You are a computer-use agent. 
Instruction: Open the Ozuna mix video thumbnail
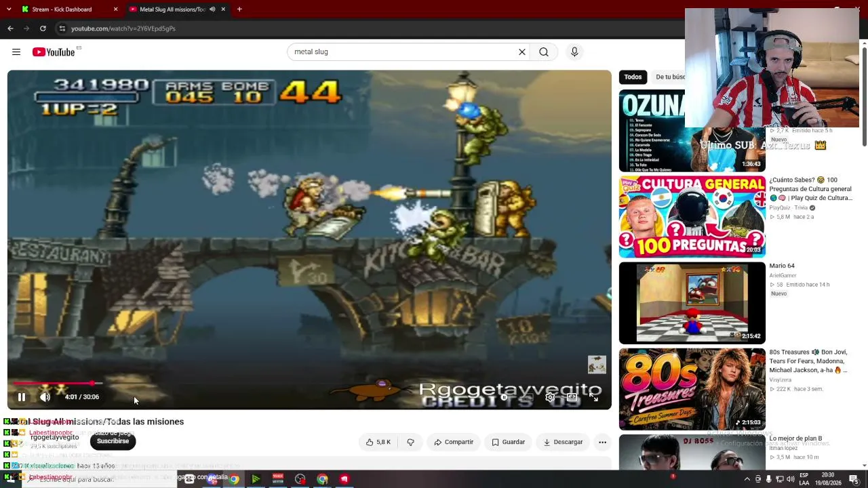(692, 131)
